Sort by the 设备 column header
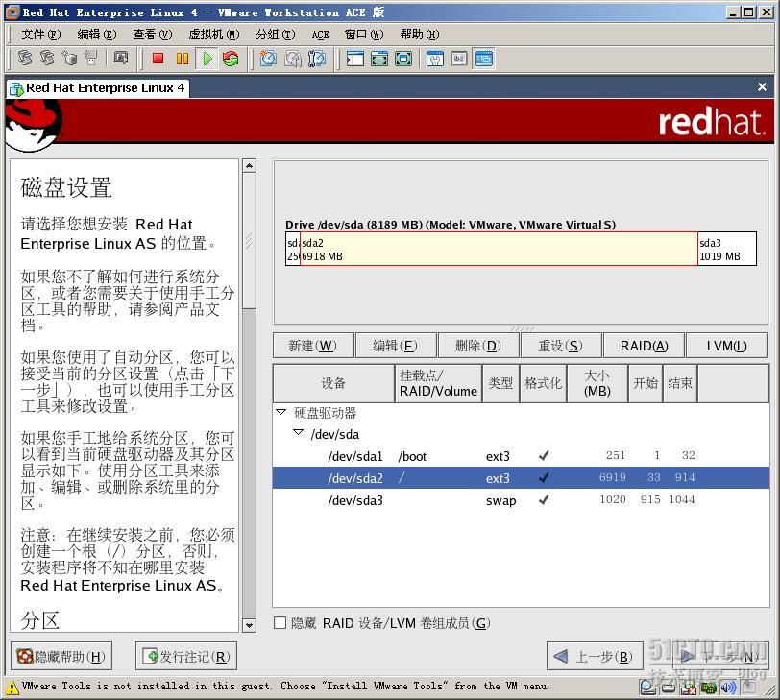This screenshot has width=780, height=700. pos(333,383)
